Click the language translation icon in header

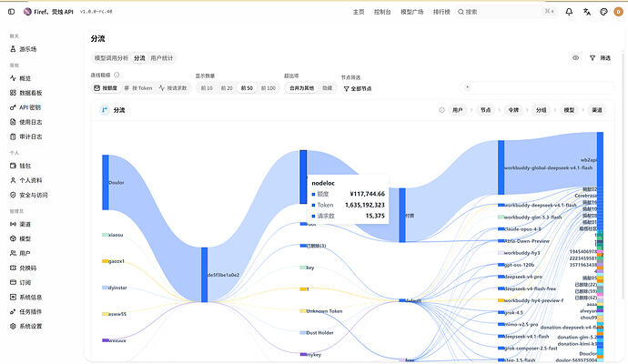point(587,12)
